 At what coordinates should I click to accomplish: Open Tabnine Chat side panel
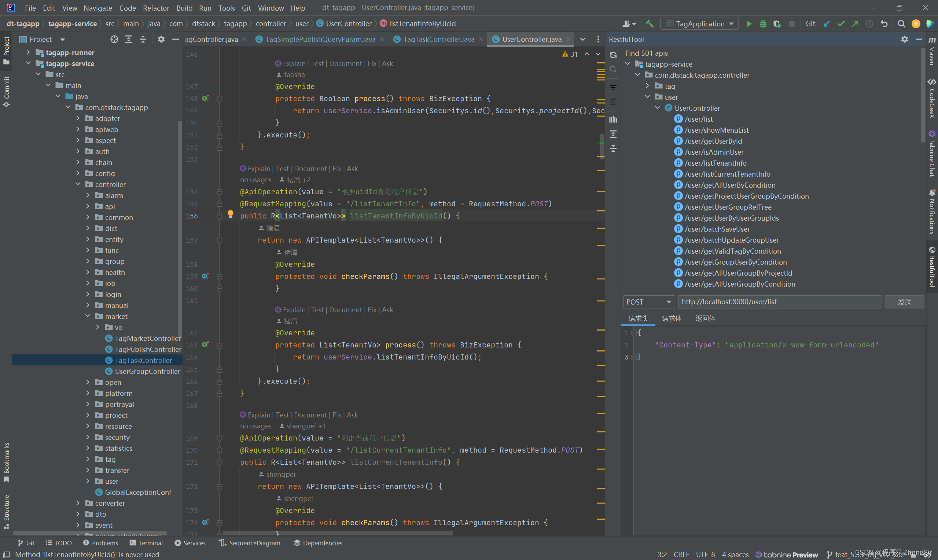click(x=932, y=153)
